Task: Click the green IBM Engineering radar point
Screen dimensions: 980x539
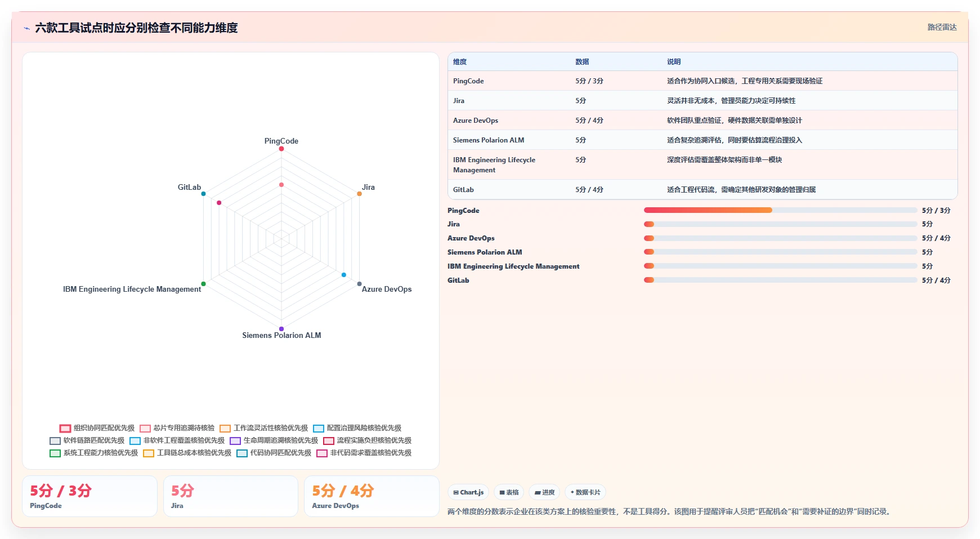Action: [203, 284]
